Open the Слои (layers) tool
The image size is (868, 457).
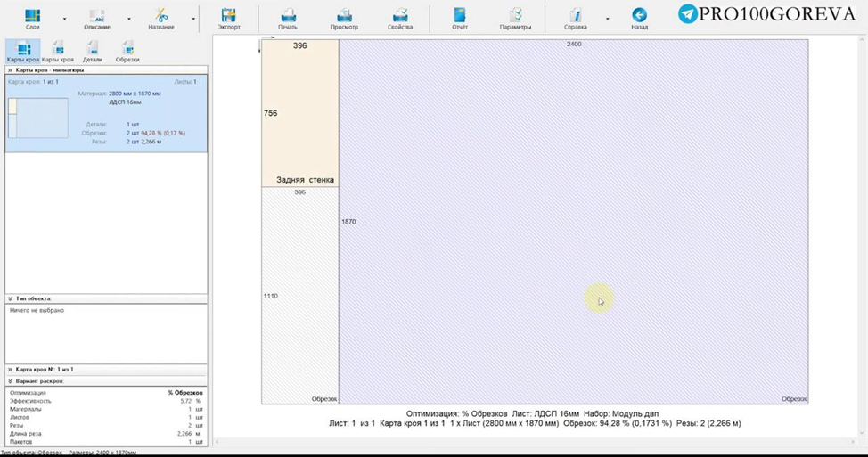coord(32,18)
